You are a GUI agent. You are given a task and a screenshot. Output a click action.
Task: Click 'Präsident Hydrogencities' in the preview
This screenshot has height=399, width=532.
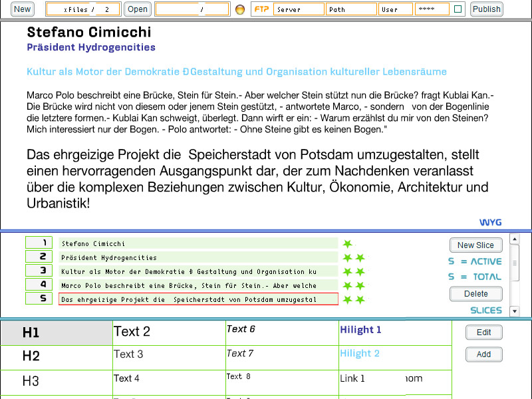(91, 47)
